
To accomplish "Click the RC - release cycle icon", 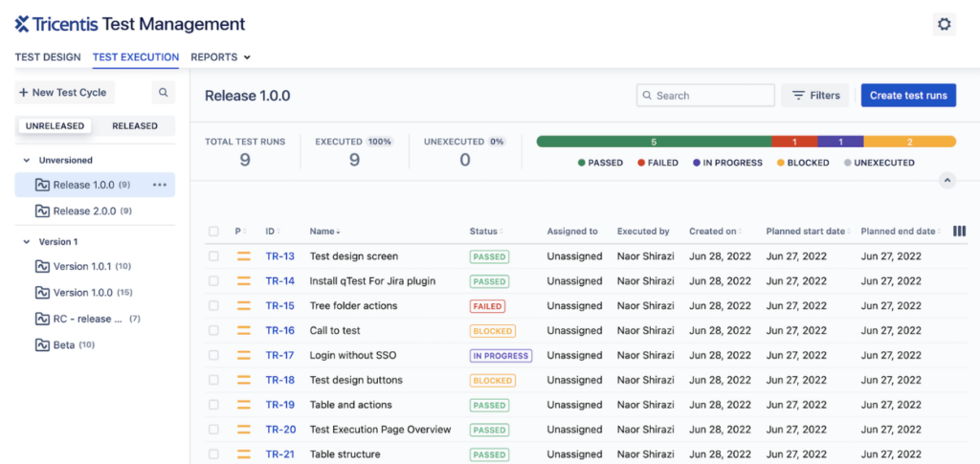I will [42, 319].
